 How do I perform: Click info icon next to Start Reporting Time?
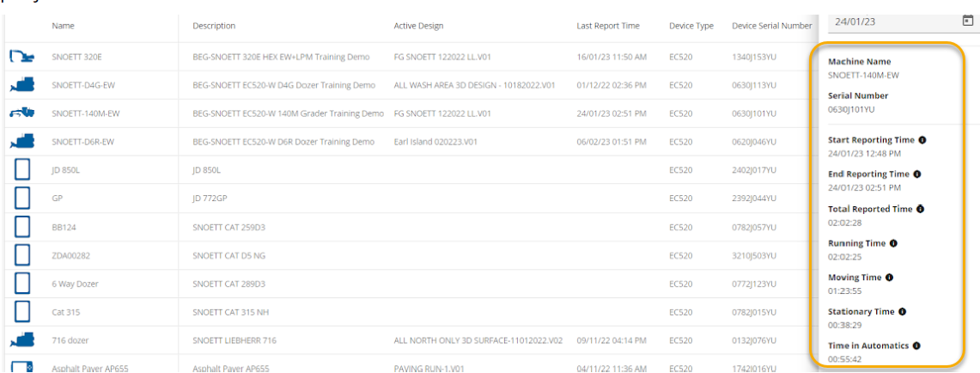[922, 139]
